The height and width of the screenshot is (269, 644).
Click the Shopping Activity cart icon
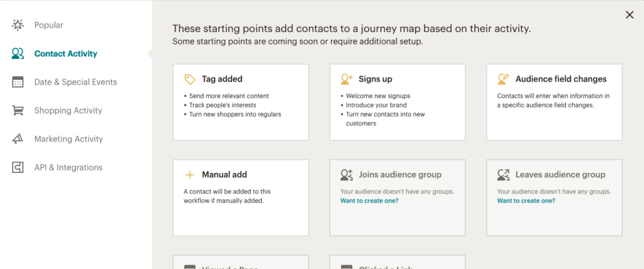point(18,111)
